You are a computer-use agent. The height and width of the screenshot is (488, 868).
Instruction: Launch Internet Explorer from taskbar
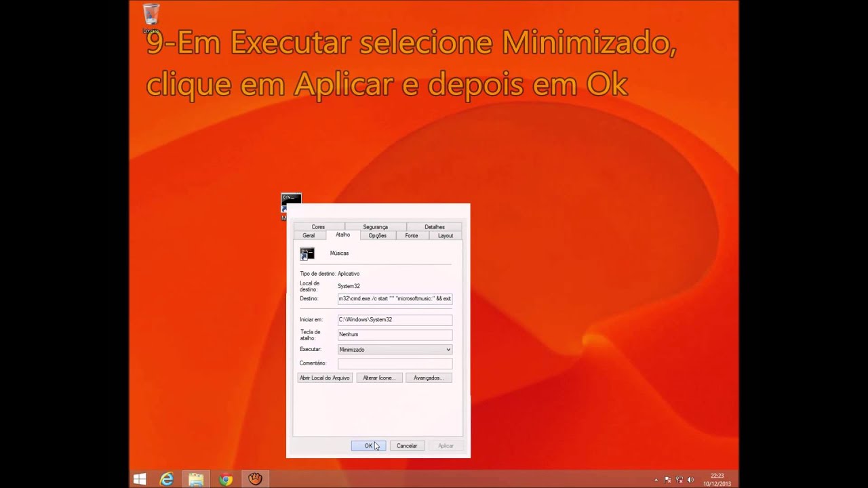click(x=167, y=479)
